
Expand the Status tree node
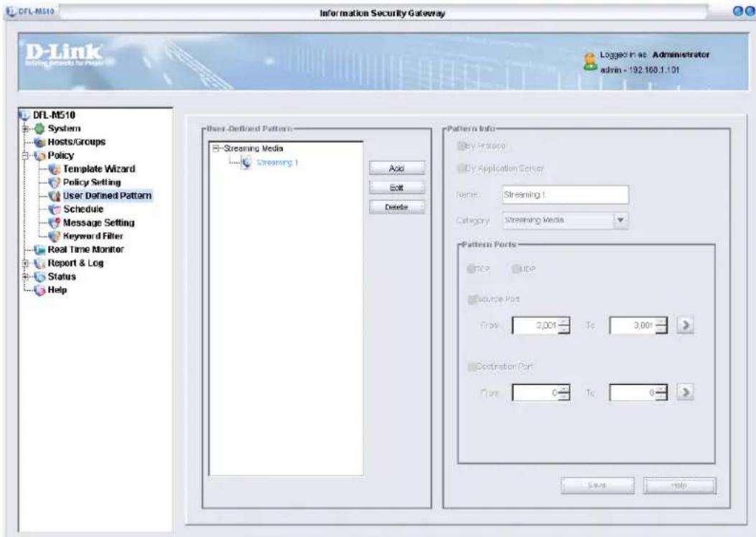pyautogui.click(x=26, y=276)
